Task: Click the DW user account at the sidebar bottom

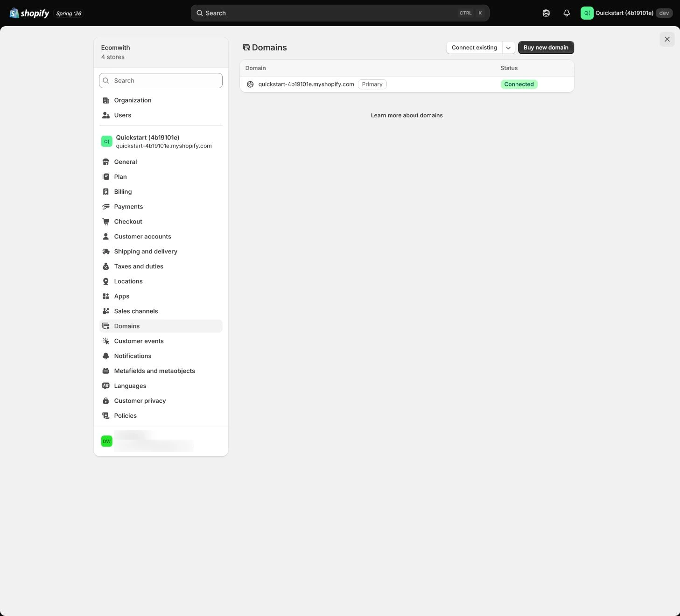Action: 161,441
